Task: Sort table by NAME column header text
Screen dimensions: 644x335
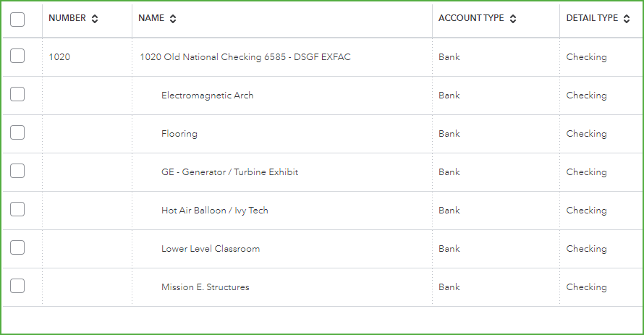Action: click(x=151, y=18)
